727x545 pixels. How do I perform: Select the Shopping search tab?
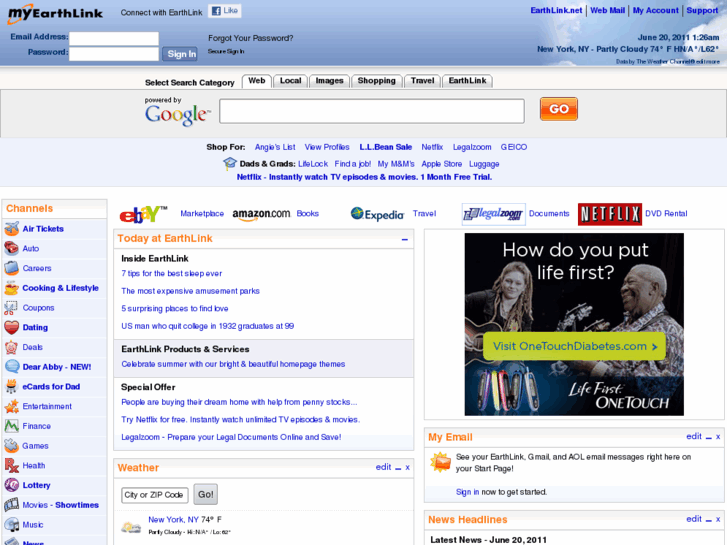tap(376, 81)
